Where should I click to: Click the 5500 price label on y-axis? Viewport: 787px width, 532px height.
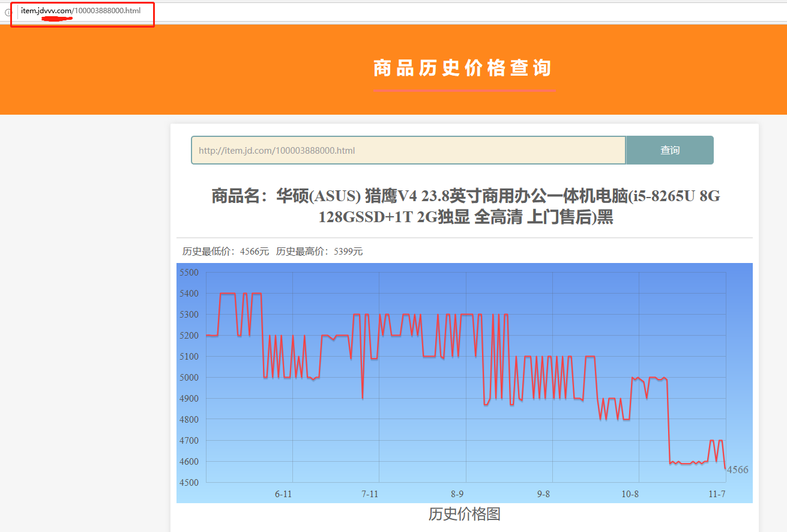click(188, 273)
